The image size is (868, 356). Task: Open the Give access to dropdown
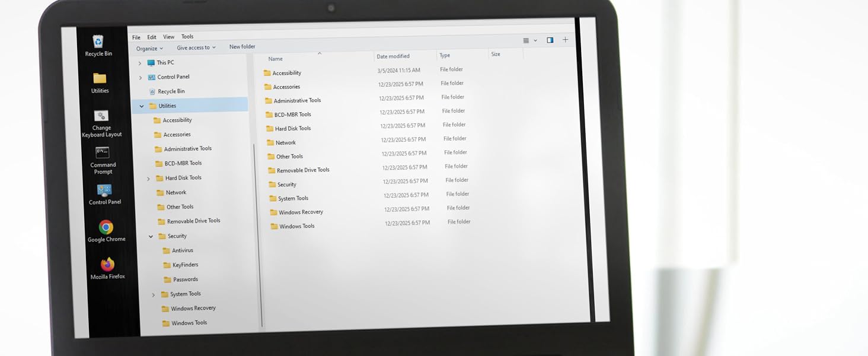(196, 47)
